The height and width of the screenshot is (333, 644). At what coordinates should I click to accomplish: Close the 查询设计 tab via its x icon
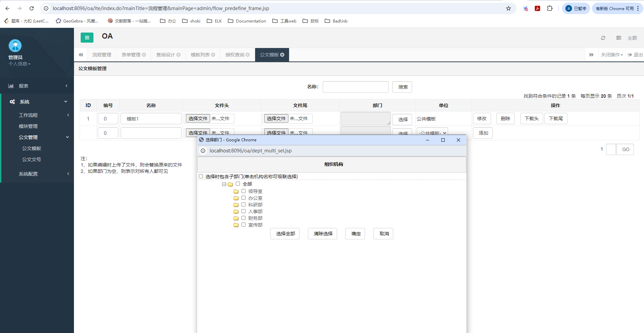coord(178,55)
